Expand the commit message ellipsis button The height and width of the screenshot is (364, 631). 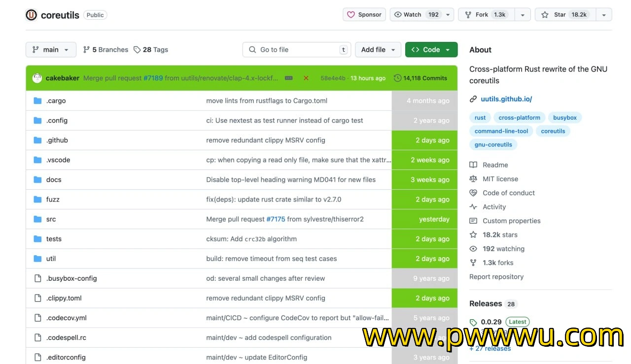[x=289, y=78]
